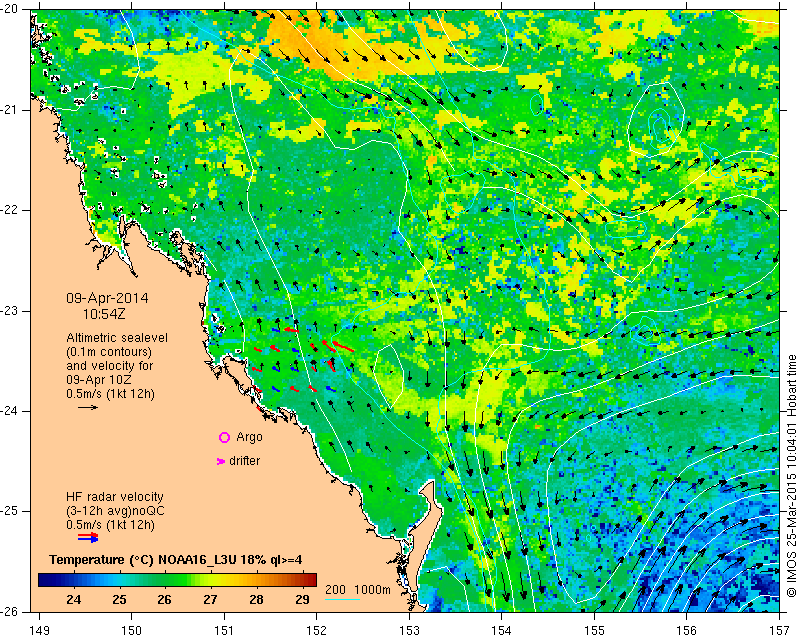Click the magenta Argo circle symbol
The image size is (800, 640).
coord(224,437)
